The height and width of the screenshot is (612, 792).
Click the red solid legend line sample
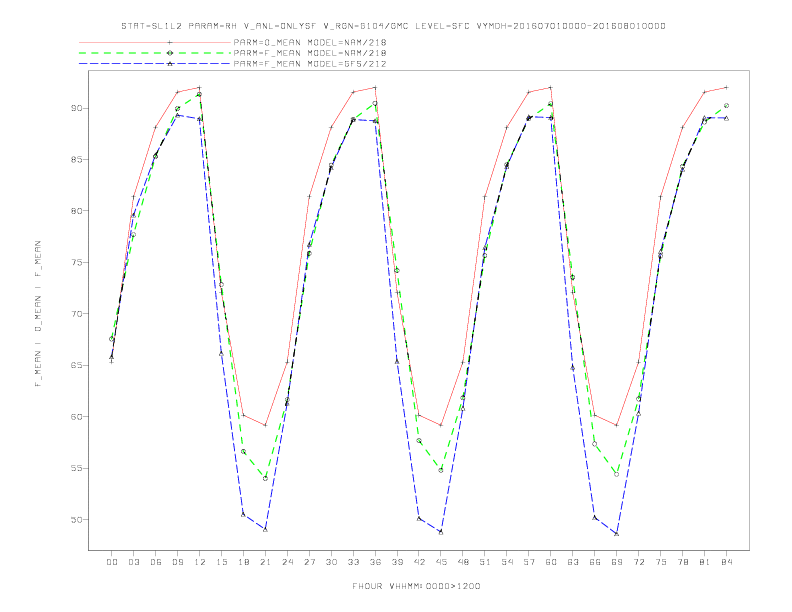[x=155, y=42]
